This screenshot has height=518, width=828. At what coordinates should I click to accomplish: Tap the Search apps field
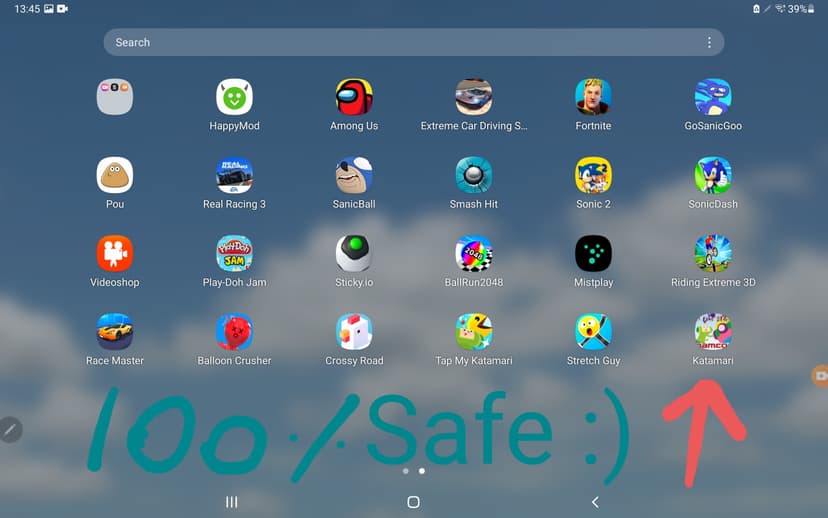click(413, 42)
